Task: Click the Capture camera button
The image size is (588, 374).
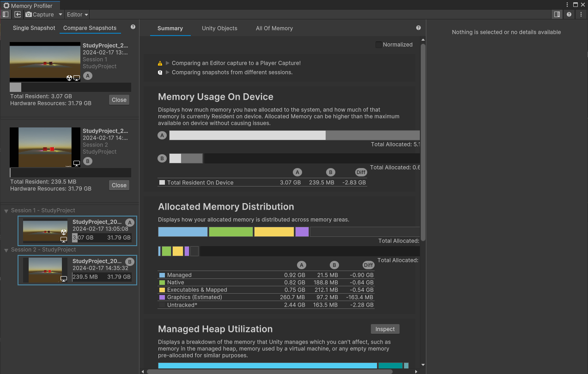Action: pos(40,14)
